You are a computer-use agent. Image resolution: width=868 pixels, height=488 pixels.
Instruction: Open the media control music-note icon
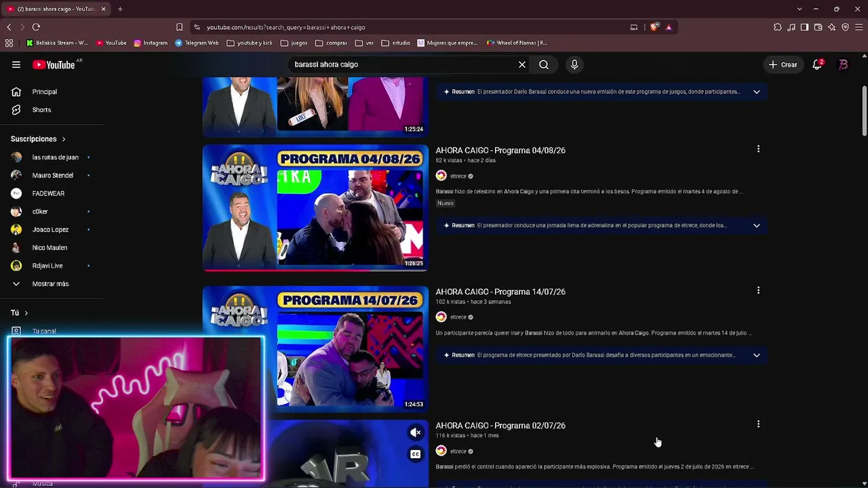[x=791, y=27]
